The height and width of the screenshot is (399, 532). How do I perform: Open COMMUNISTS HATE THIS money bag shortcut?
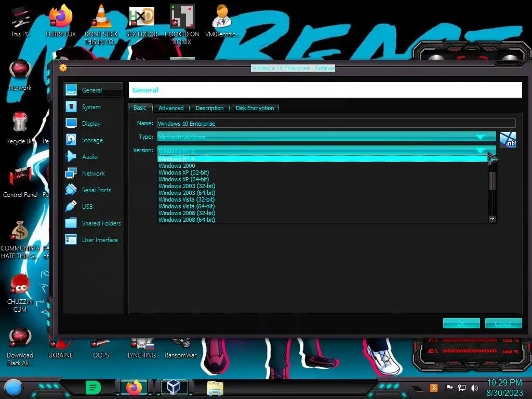[20, 240]
